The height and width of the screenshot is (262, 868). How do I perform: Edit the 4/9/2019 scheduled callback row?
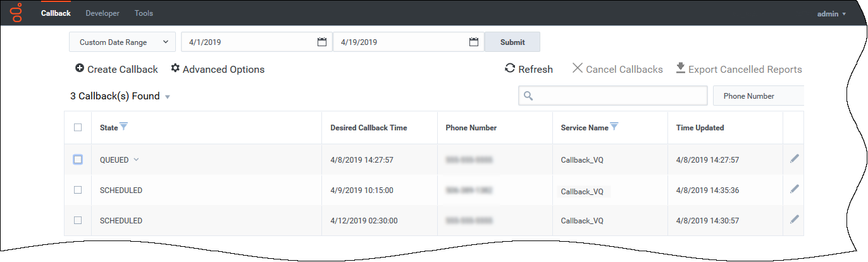tap(794, 189)
